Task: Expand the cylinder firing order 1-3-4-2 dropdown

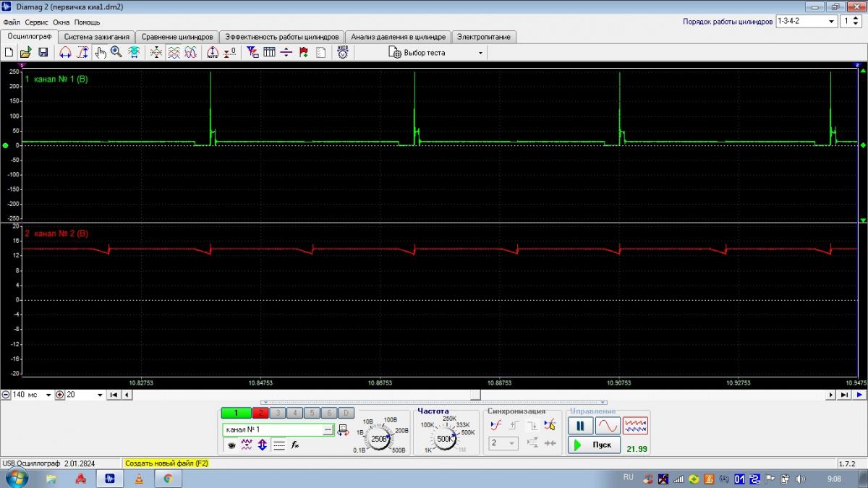Action: [x=831, y=22]
